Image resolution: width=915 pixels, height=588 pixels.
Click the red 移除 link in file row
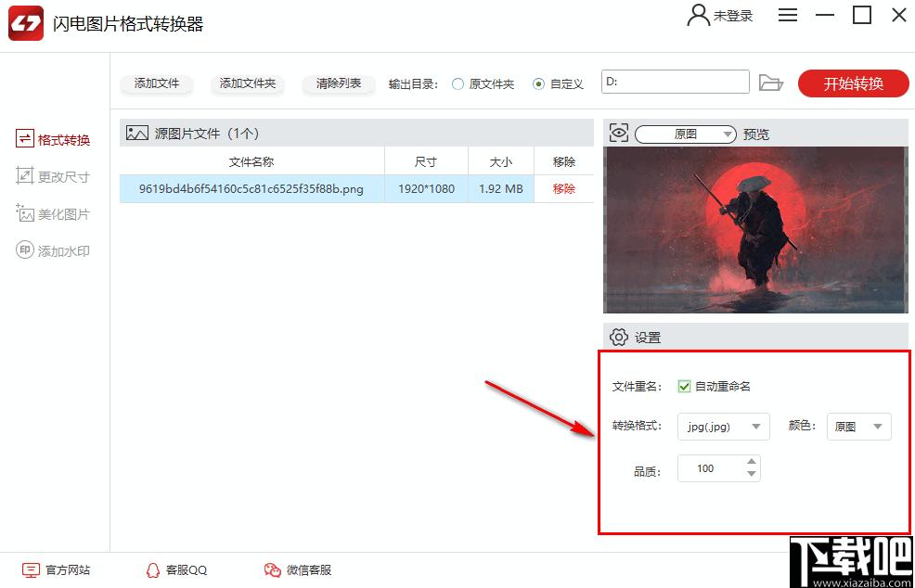[563, 188]
